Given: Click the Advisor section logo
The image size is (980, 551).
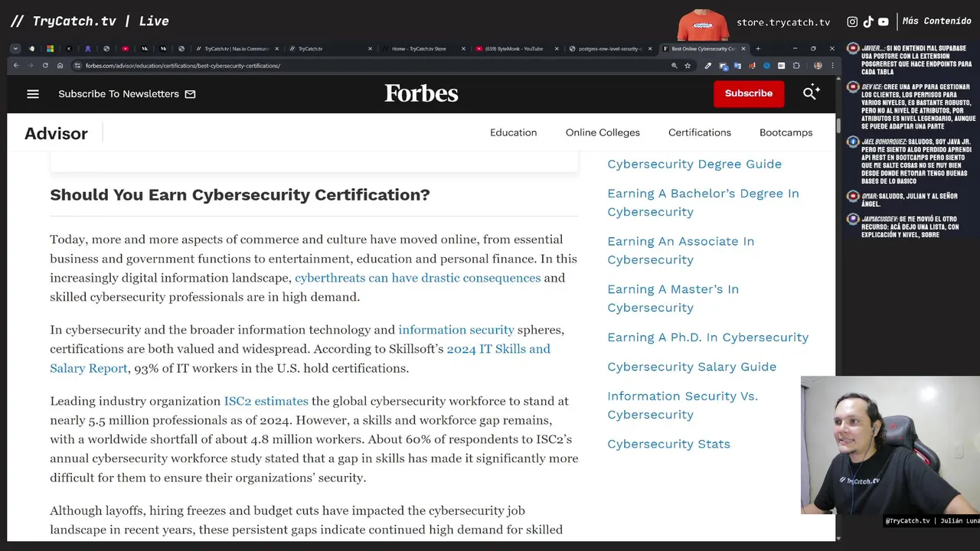Looking at the screenshot, I should click(56, 133).
